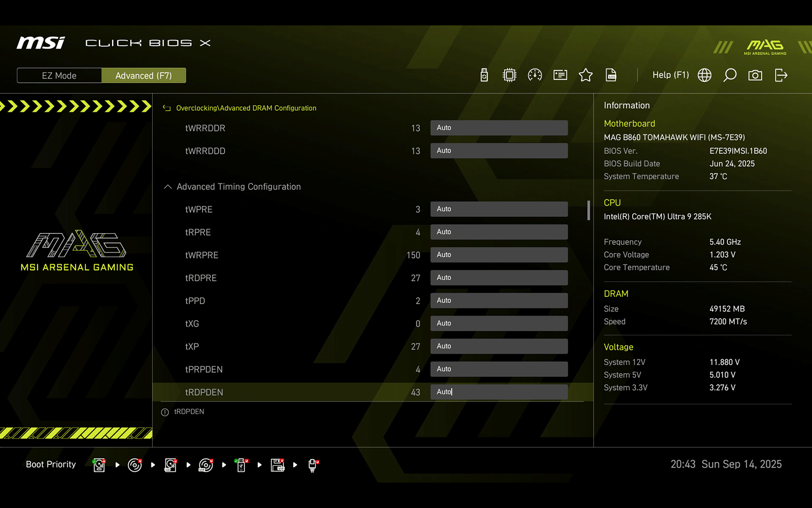This screenshot has width=812, height=508.
Task: Select the tRDPRE setting label
Action: [x=201, y=278]
